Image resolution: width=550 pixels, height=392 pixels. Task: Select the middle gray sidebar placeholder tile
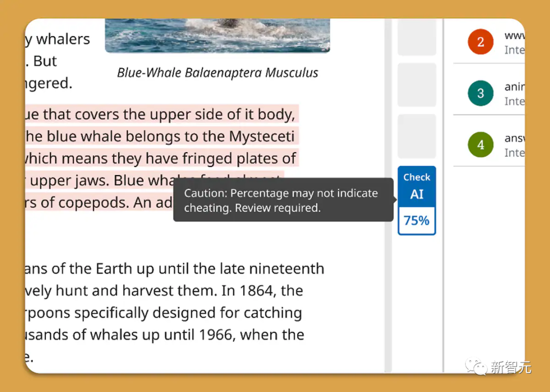tap(417, 85)
